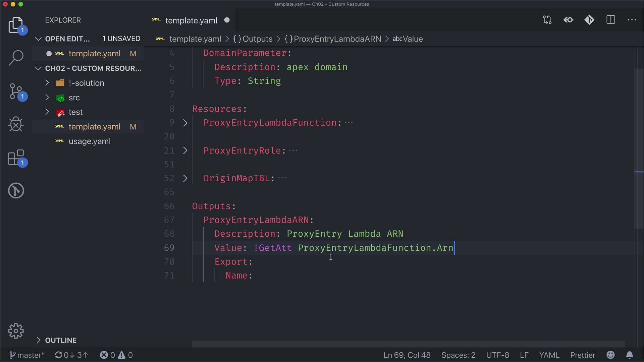Open the Extensions view
Screen dimensions: 644x362
16,158
